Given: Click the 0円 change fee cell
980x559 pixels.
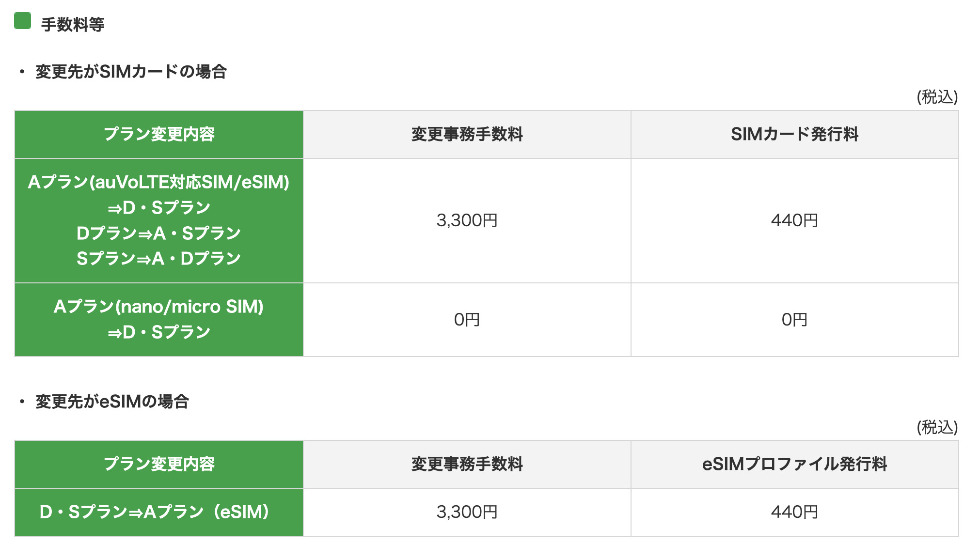Looking at the screenshot, I should pyautogui.click(x=467, y=320).
